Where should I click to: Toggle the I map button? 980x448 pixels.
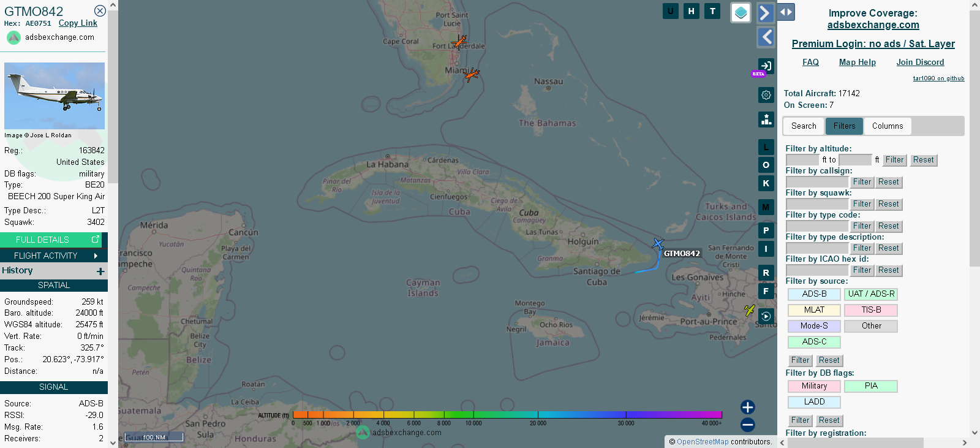point(766,249)
